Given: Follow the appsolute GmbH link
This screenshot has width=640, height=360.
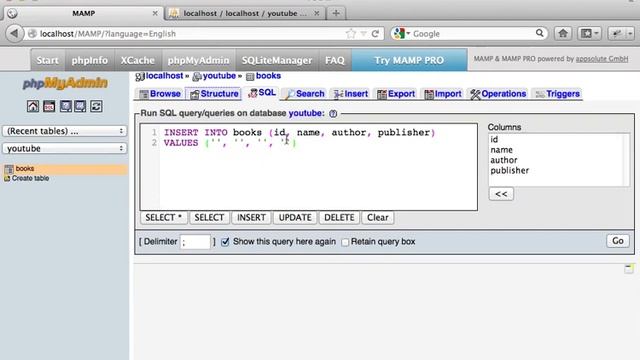Looking at the screenshot, I should 602,59.
